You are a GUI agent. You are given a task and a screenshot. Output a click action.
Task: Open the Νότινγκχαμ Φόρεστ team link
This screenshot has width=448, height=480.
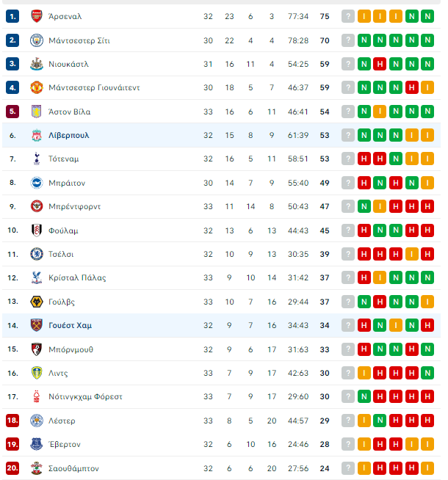85,397
